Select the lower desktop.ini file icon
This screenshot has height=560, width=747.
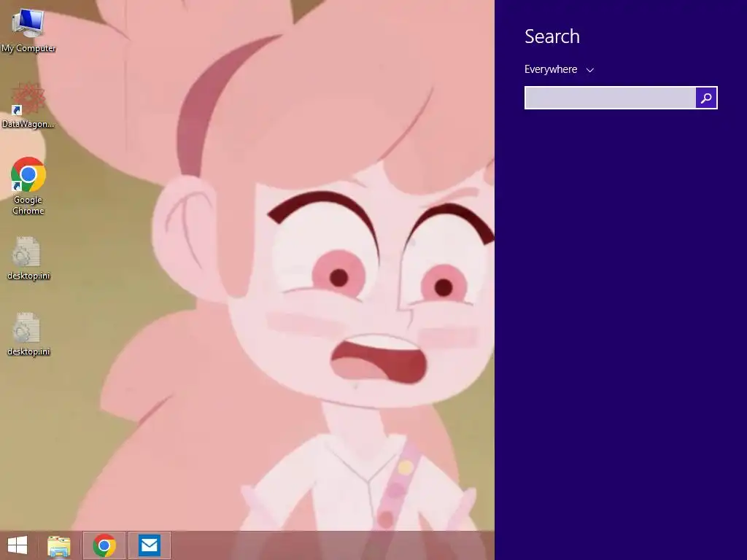[x=28, y=334]
